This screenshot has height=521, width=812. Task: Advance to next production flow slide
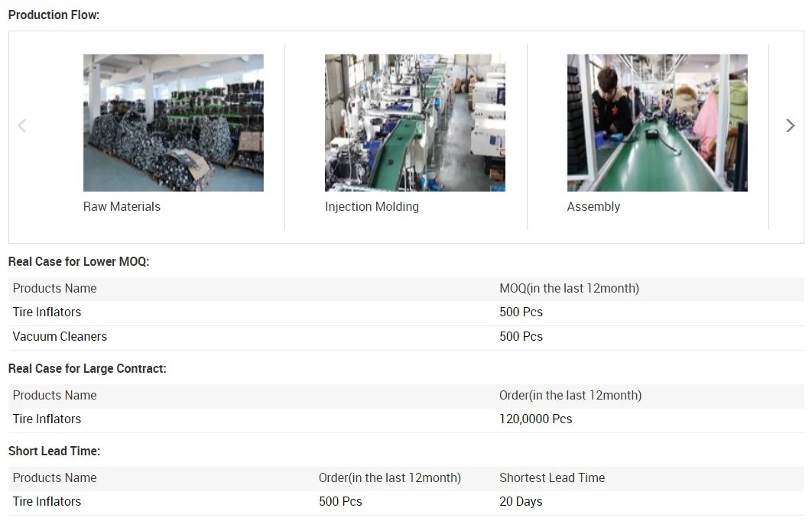point(790,126)
